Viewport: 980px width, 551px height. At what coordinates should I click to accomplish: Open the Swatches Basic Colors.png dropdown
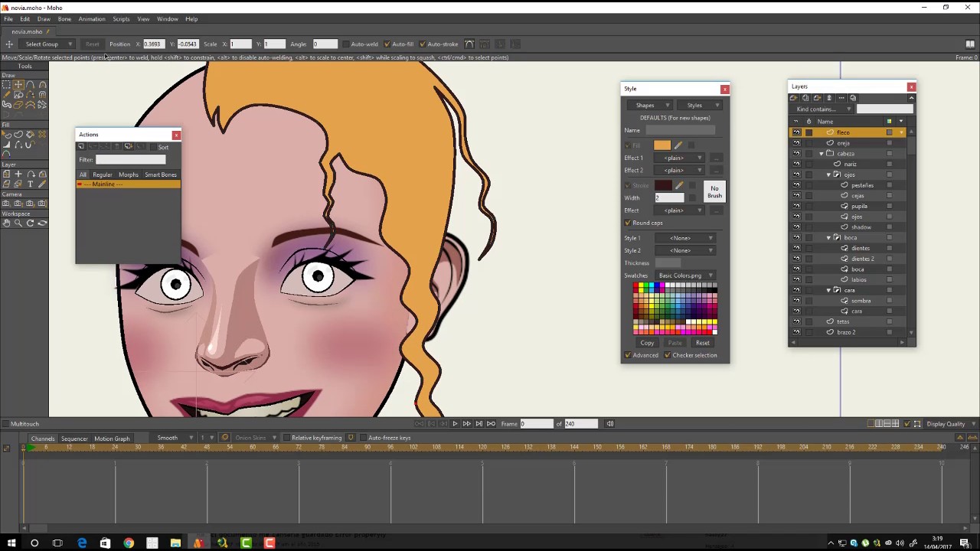(685, 275)
